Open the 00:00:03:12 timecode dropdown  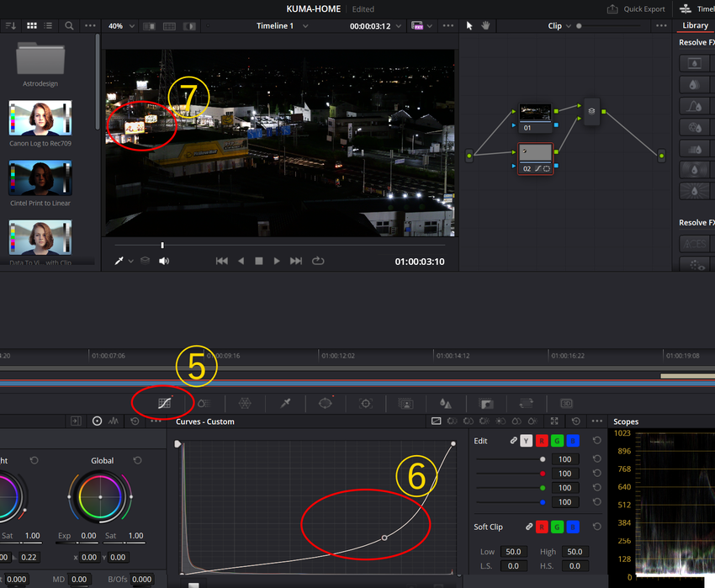pos(399,26)
